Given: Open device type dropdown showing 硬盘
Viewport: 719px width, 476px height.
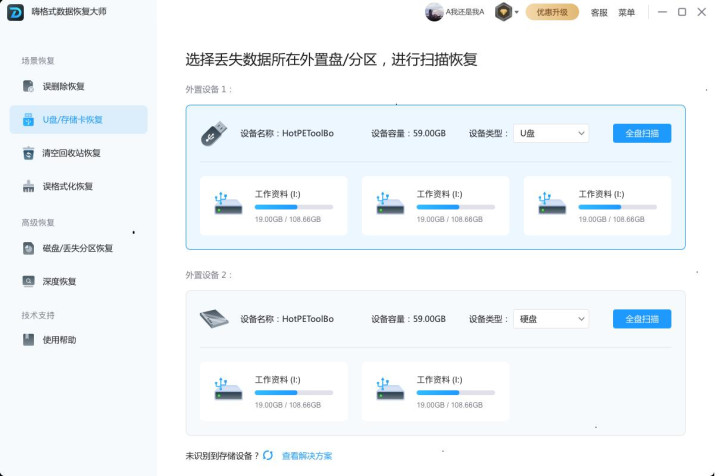Looking at the screenshot, I should click(x=551, y=319).
